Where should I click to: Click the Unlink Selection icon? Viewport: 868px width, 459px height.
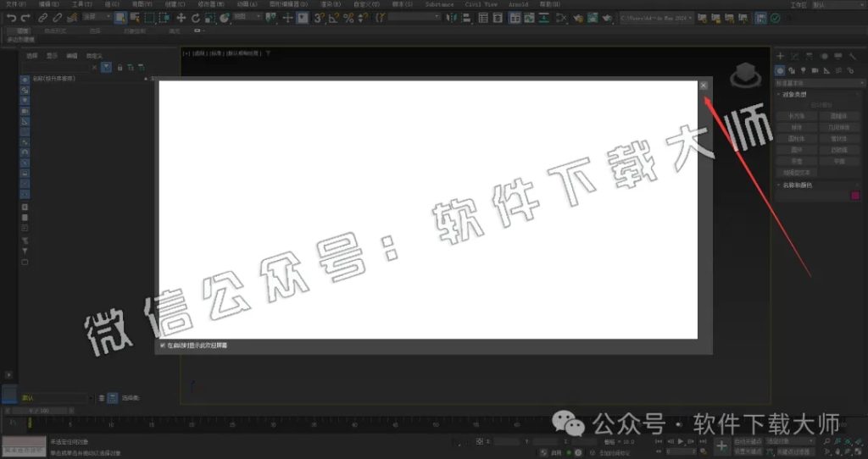point(57,19)
